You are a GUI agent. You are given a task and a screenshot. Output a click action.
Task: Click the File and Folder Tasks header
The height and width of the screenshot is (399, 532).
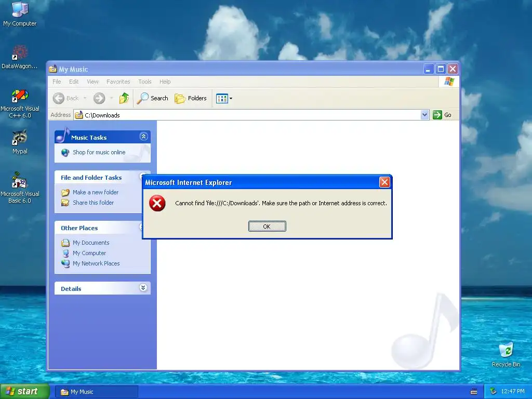(x=91, y=178)
